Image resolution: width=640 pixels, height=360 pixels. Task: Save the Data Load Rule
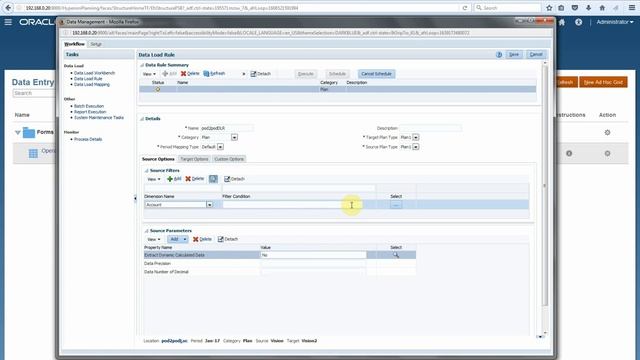[x=514, y=55]
